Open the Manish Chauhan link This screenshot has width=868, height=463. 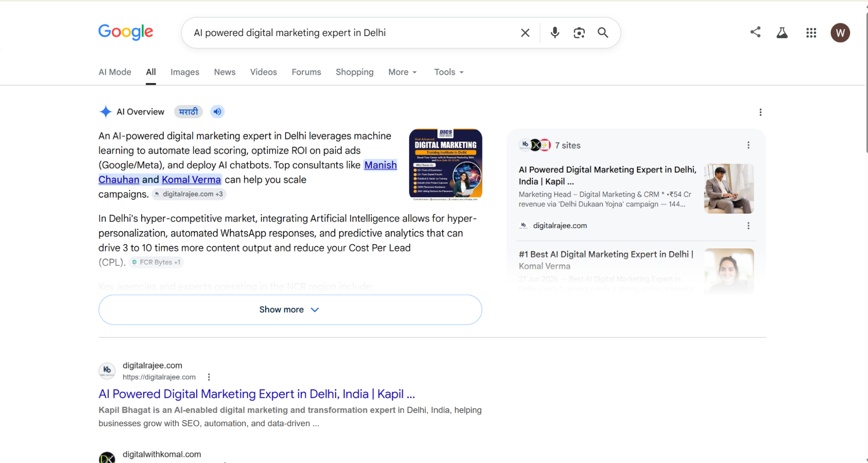pos(380,165)
